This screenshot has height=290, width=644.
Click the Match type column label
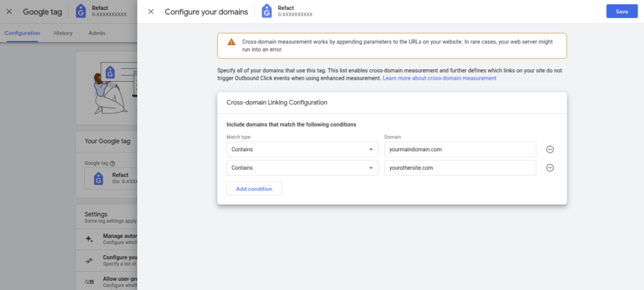(x=238, y=137)
